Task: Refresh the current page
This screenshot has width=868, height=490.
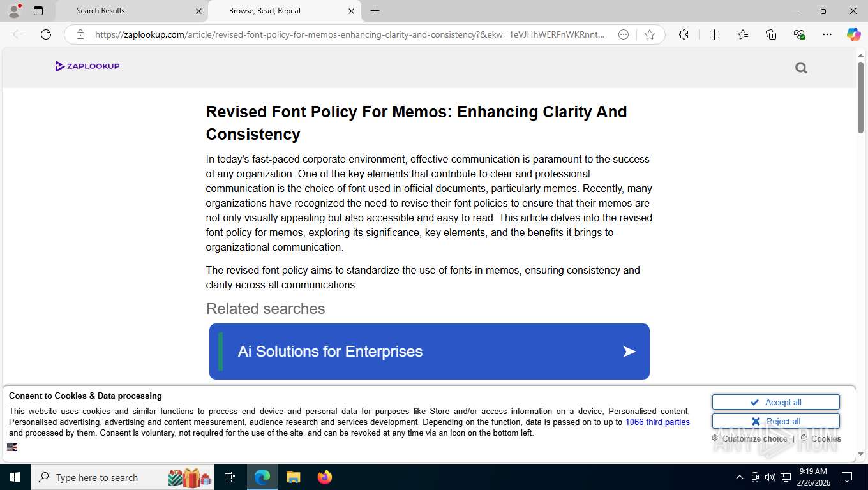Action: (46, 34)
